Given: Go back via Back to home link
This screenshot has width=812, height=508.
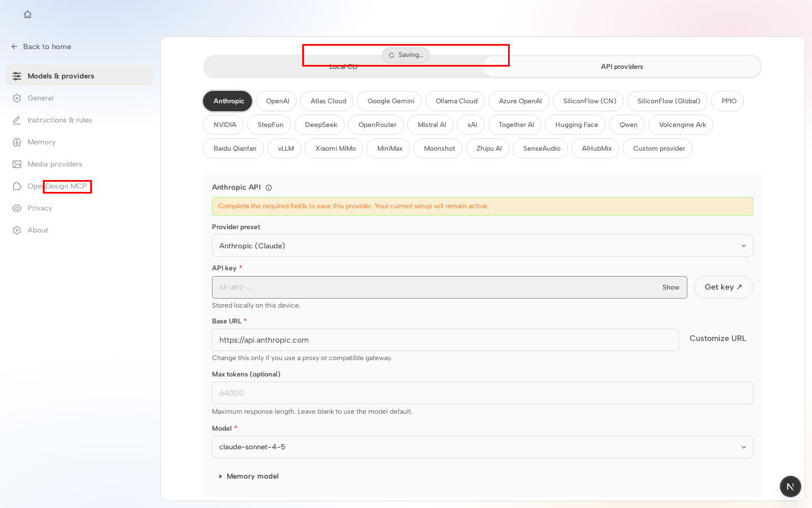Looking at the screenshot, I should (41, 47).
